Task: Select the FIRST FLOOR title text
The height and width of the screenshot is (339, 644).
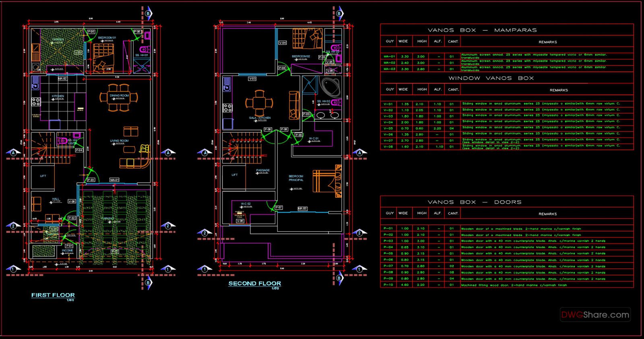Action: [x=53, y=295]
